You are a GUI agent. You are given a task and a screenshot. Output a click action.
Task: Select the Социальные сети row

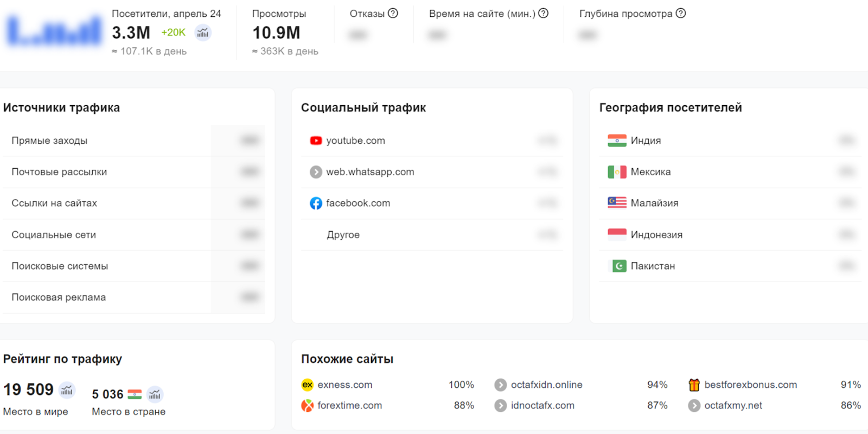tap(134, 234)
